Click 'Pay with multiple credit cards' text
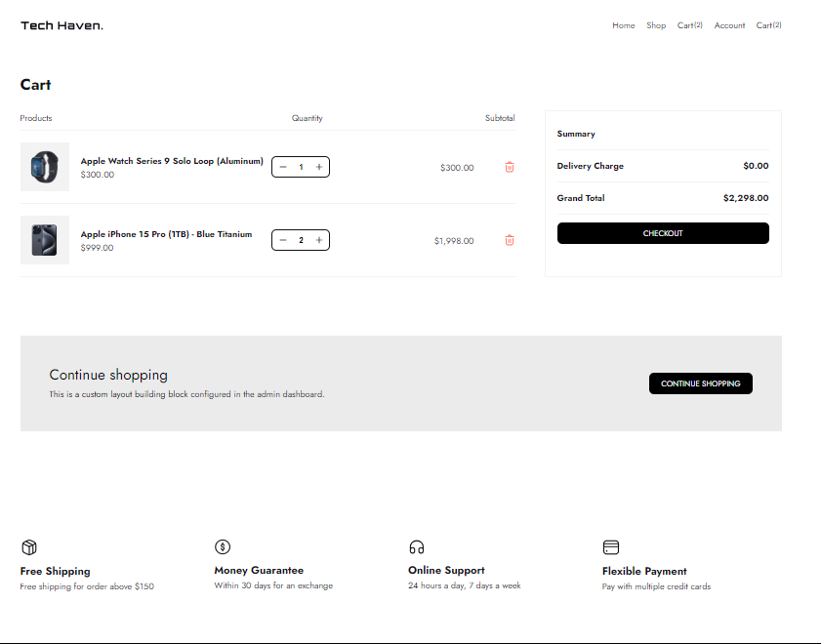 click(656, 586)
